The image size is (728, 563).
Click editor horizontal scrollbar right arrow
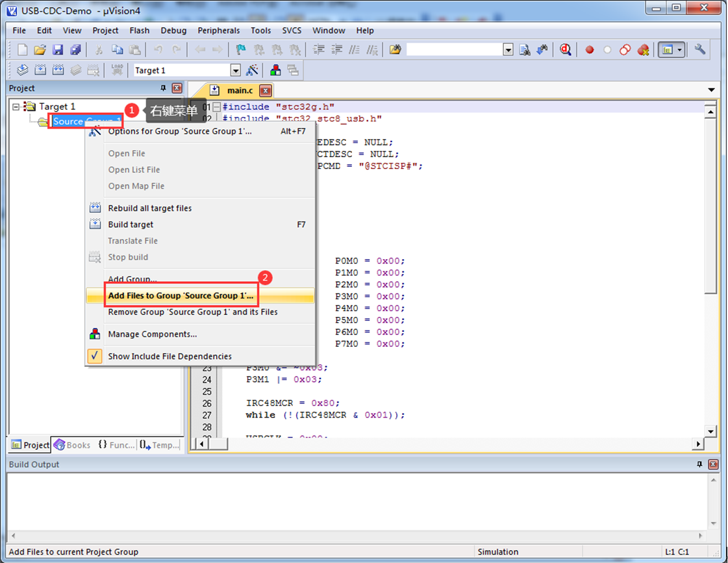(698, 444)
